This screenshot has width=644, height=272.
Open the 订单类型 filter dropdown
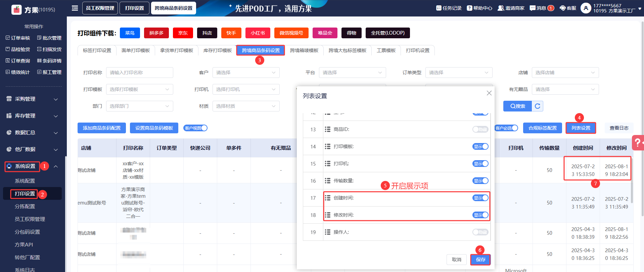coord(459,73)
